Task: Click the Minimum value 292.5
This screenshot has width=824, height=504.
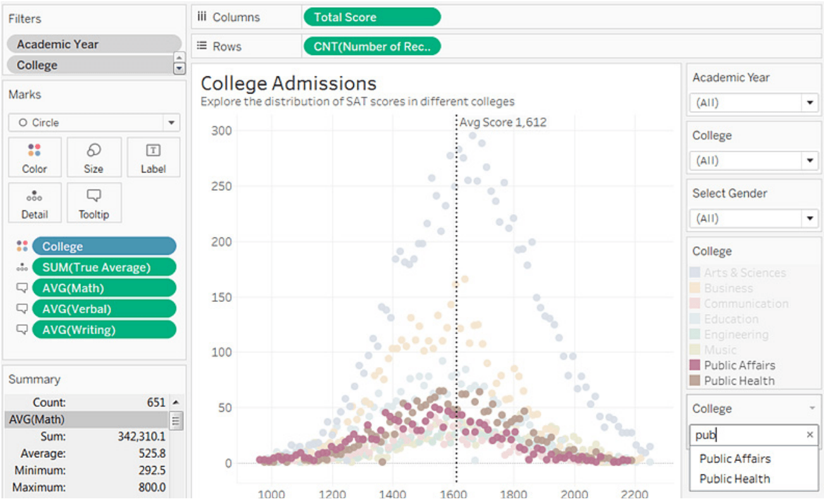Action: tap(152, 471)
